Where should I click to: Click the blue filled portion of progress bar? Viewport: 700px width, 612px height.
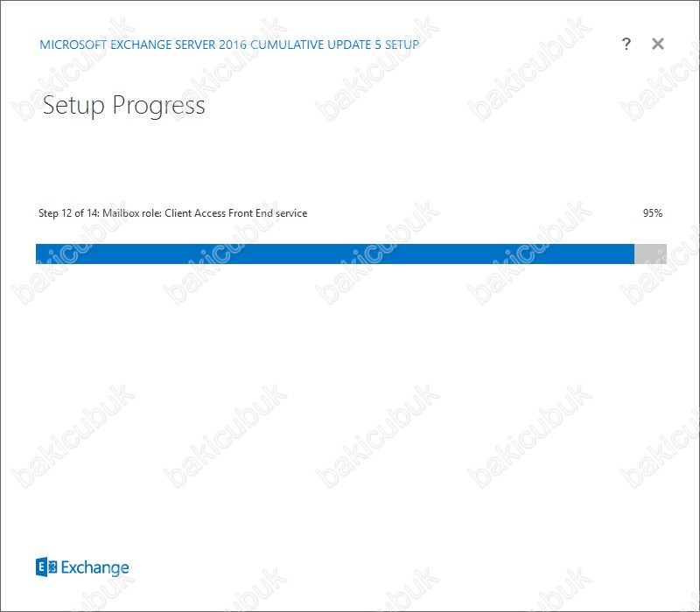335,254
